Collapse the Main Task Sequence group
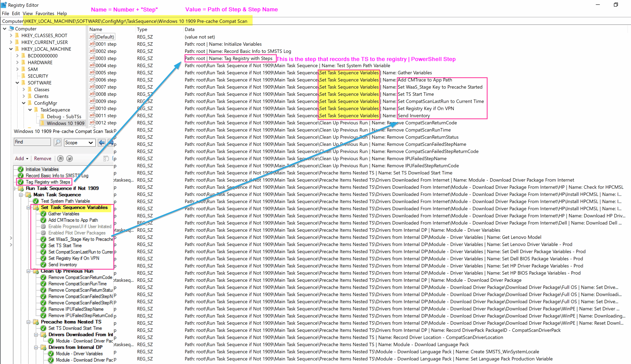 (x=21, y=195)
